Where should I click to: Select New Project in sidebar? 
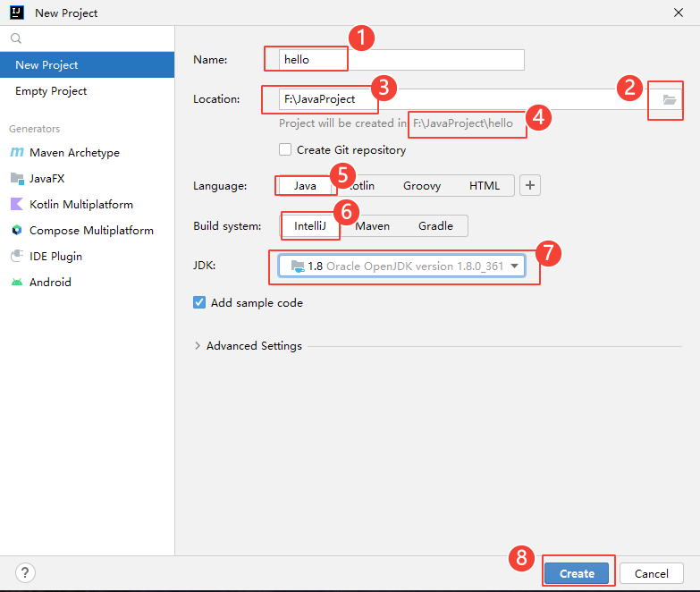point(87,64)
